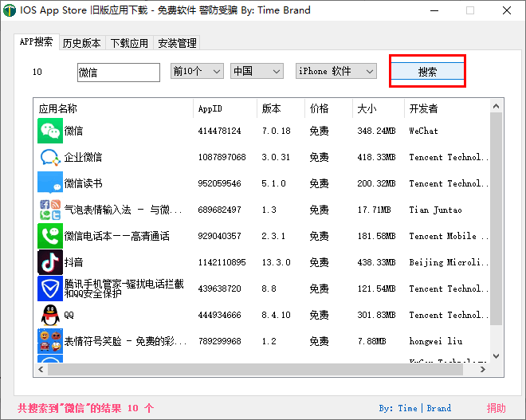Click the 微信电话本 app icon

coord(50,236)
